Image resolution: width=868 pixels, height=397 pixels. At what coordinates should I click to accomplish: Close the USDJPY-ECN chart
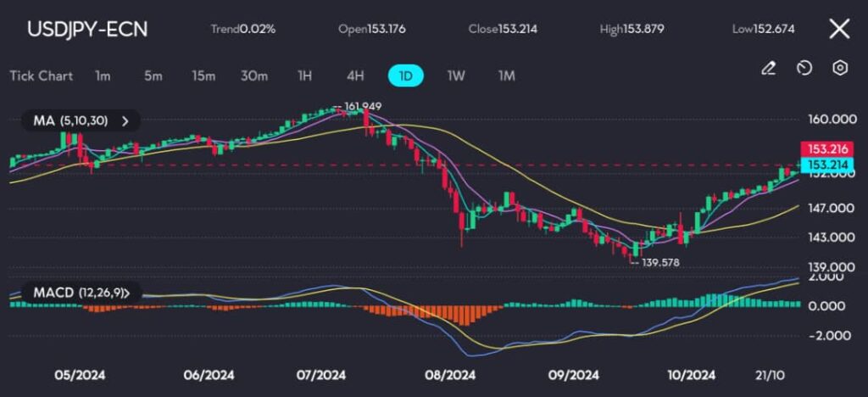pos(839,29)
